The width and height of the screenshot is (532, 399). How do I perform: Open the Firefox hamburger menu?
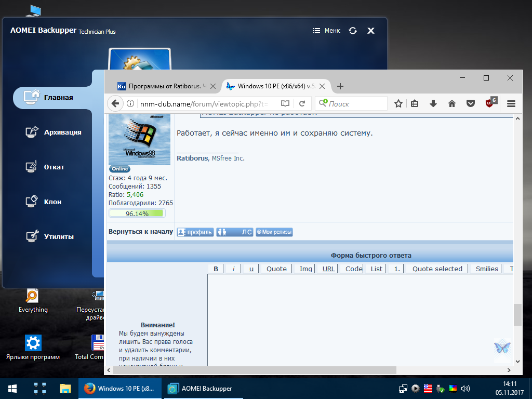pos(511,103)
